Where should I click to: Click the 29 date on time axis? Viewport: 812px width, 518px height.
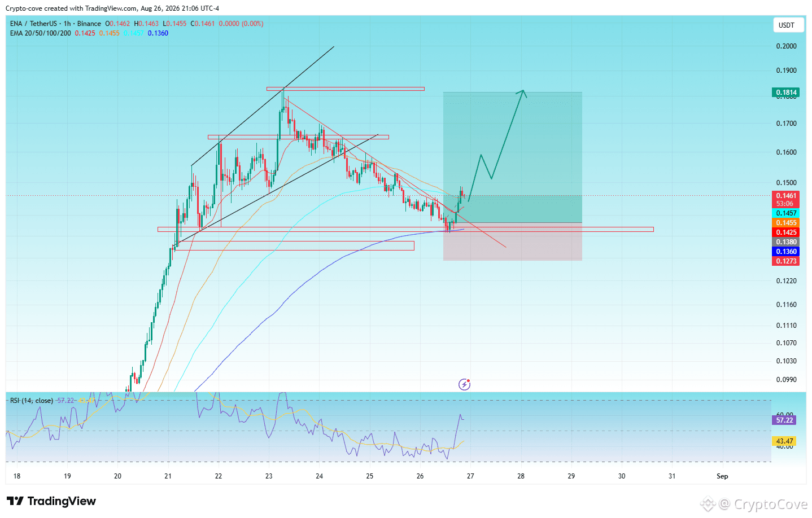[571, 476]
